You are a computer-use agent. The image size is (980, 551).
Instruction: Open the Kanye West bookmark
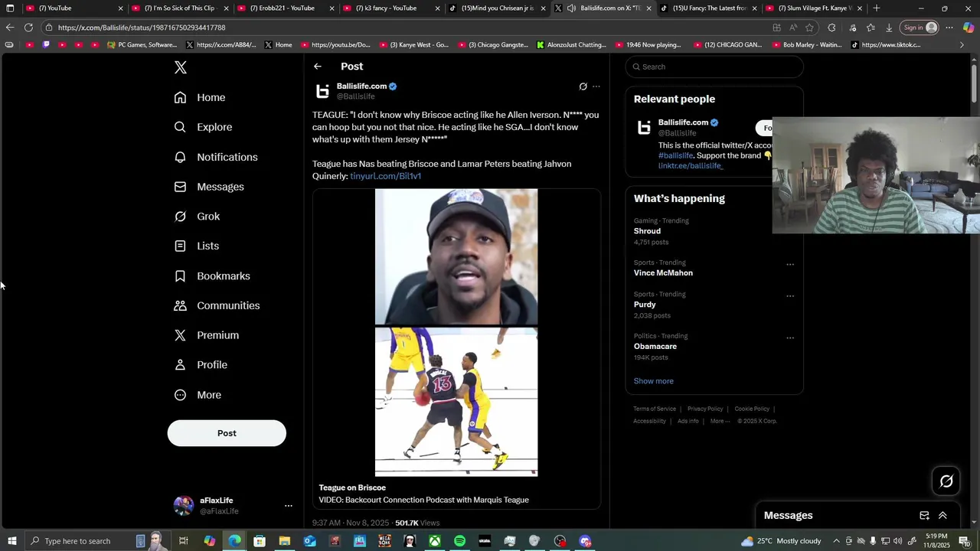click(x=413, y=45)
